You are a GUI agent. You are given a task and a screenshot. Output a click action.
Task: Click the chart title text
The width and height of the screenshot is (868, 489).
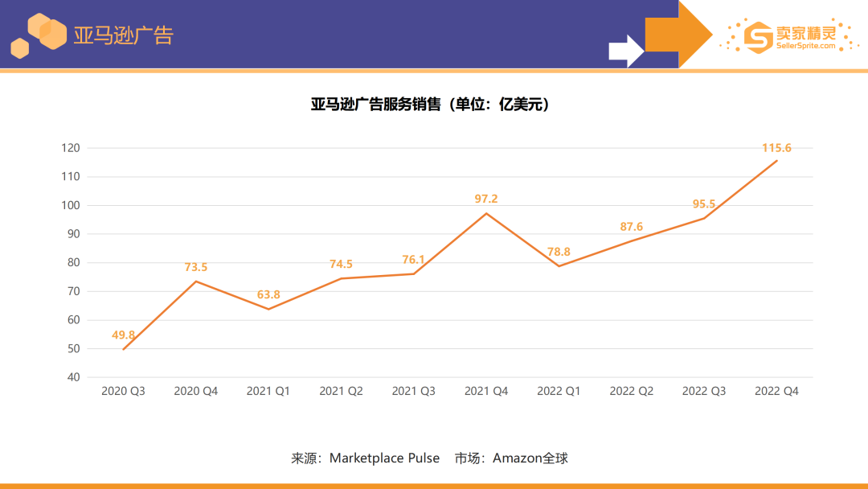click(431, 102)
